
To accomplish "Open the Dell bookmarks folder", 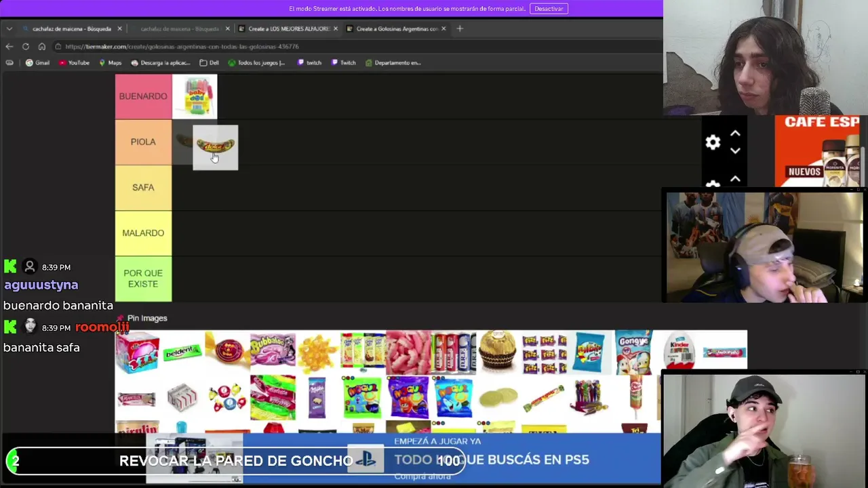I will coord(209,62).
